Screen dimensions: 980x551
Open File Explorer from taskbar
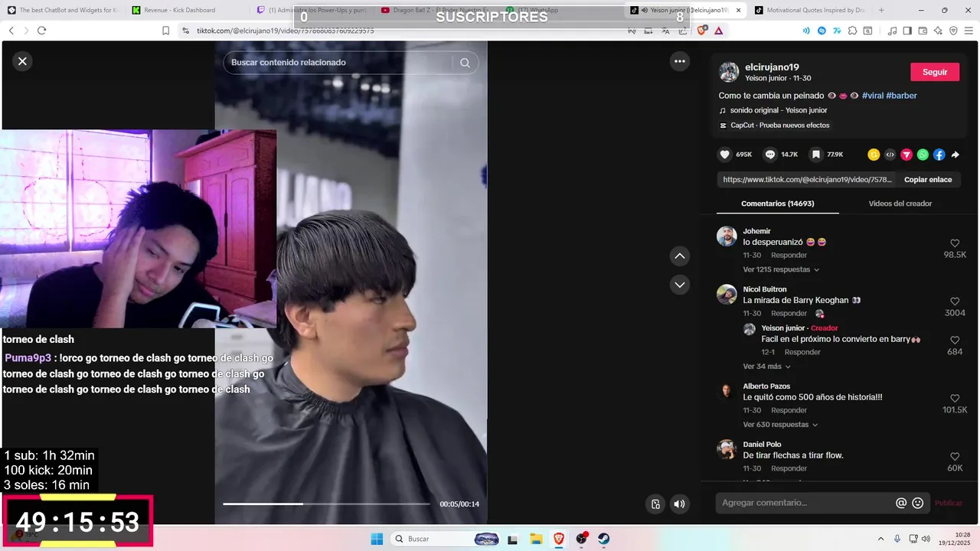pos(536,539)
